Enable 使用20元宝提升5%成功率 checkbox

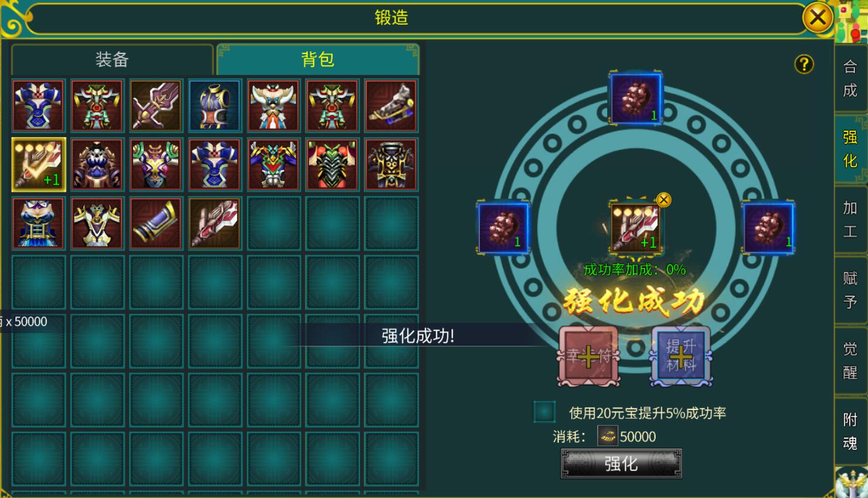tap(544, 412)
